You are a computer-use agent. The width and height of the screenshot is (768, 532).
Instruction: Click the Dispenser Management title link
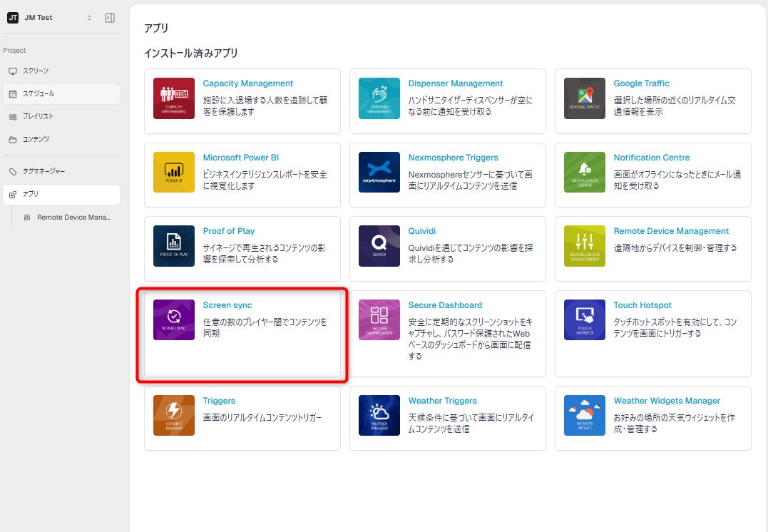tap(456, 83)
